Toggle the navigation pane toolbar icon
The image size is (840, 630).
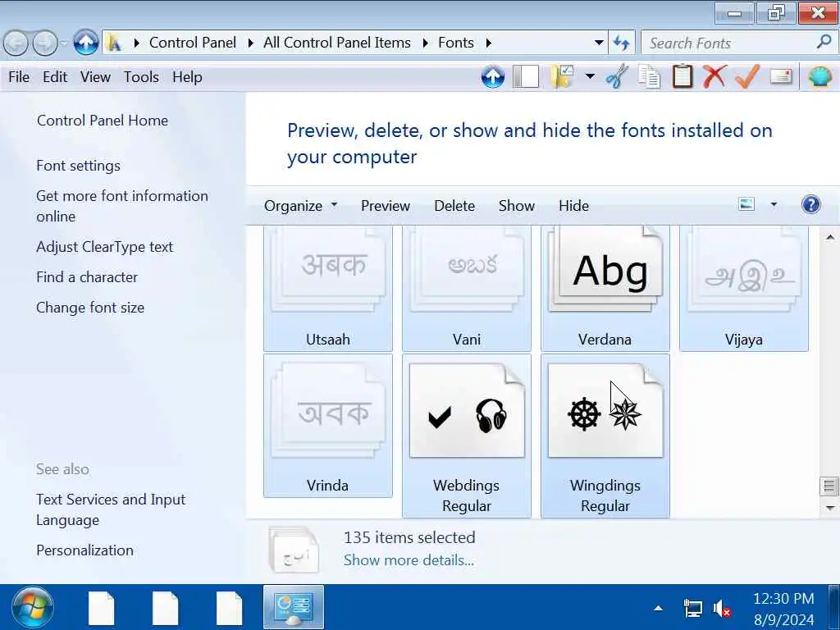tap(526, 76)
